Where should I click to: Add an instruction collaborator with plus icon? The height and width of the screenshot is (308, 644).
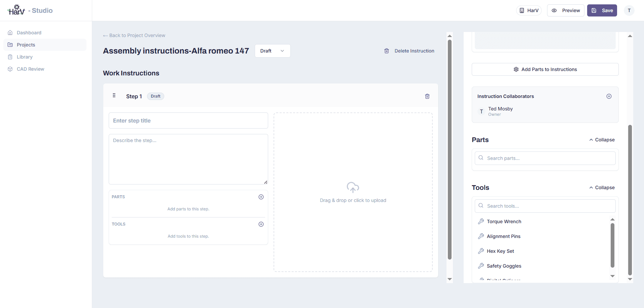pos(609,96)
